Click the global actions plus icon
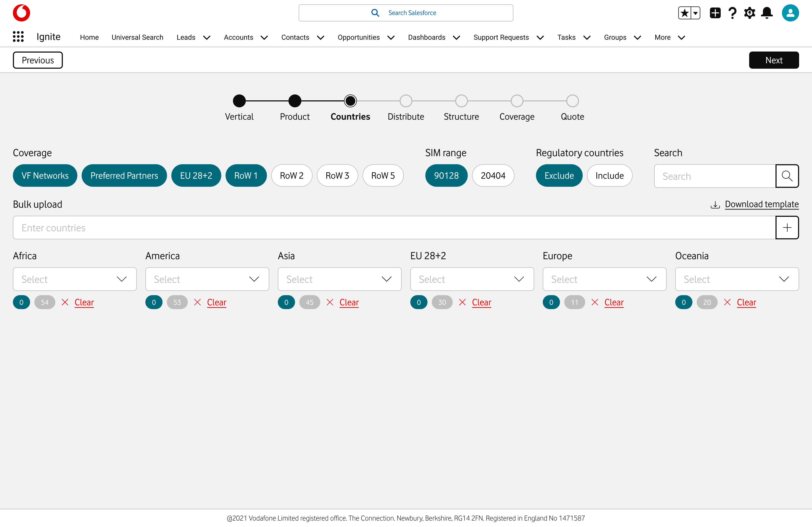Screen dimensions: 812x527 click(715, 13)
